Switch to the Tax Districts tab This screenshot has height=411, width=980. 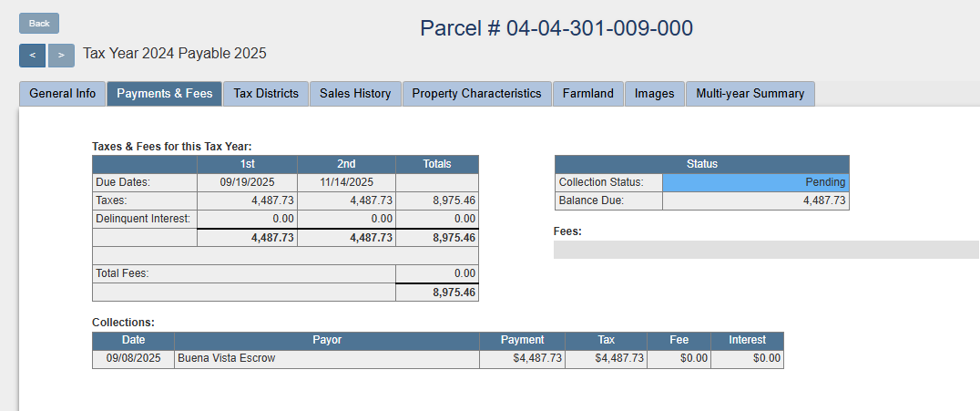266,94
